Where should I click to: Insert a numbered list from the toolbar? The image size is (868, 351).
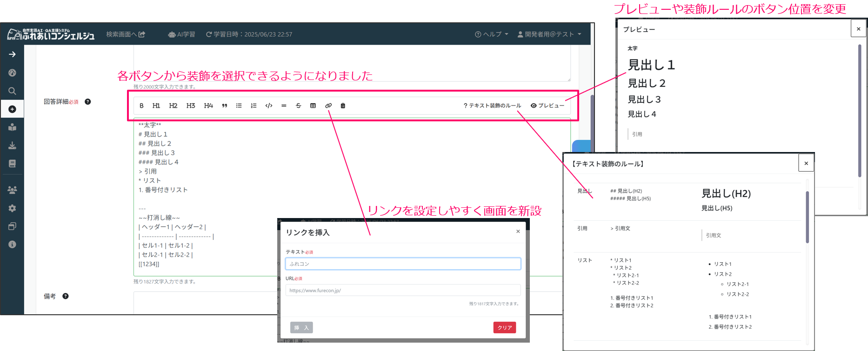tap(254, 106)
